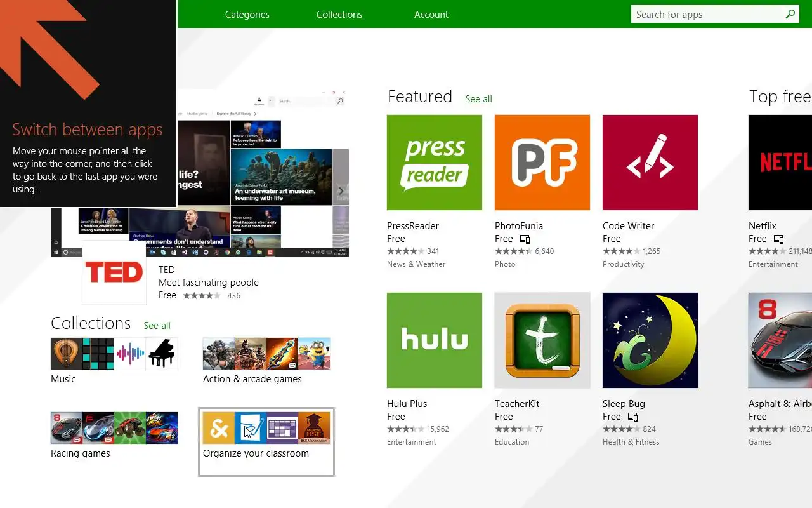Viewport: 812px width, 508px height.
Task: Click See all next to Featured
Action: pos(479,99)
